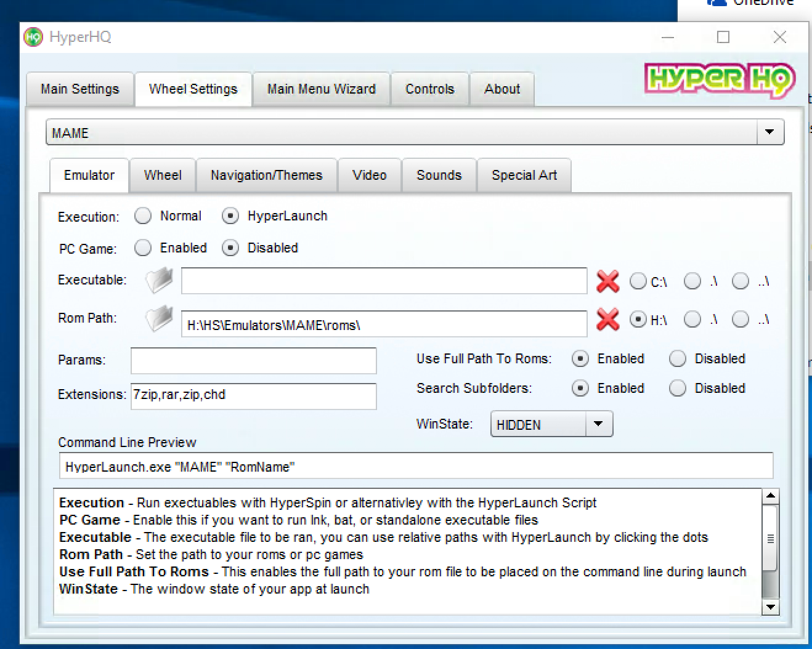This screenshot has height=649, width=812.
Task: Open the About tab
Action: pyautogui.click(x=502, y=89)
